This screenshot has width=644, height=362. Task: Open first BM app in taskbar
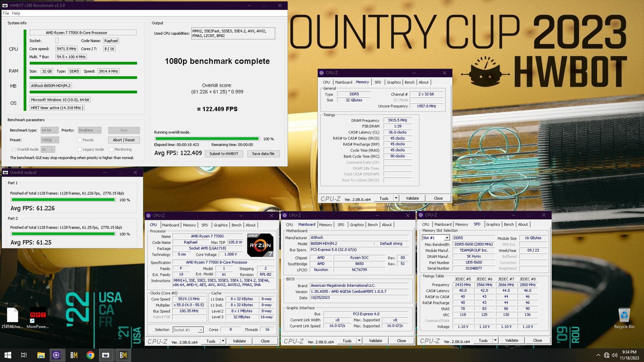coord(73,355)
